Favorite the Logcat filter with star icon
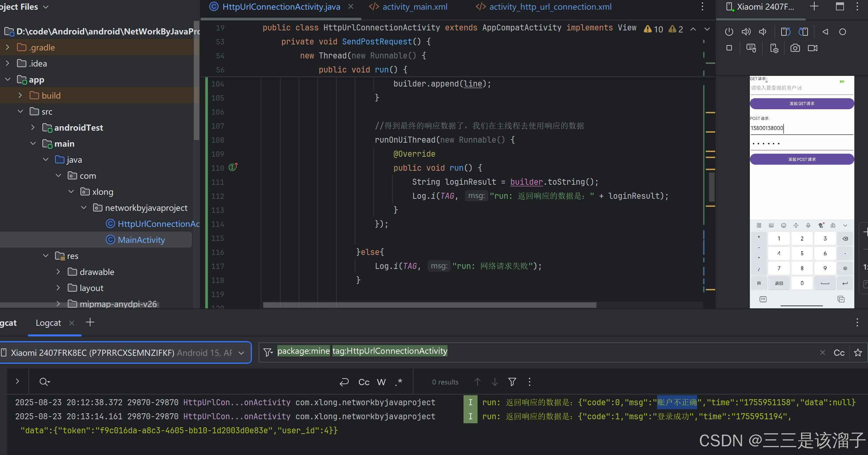 point(858,352)
